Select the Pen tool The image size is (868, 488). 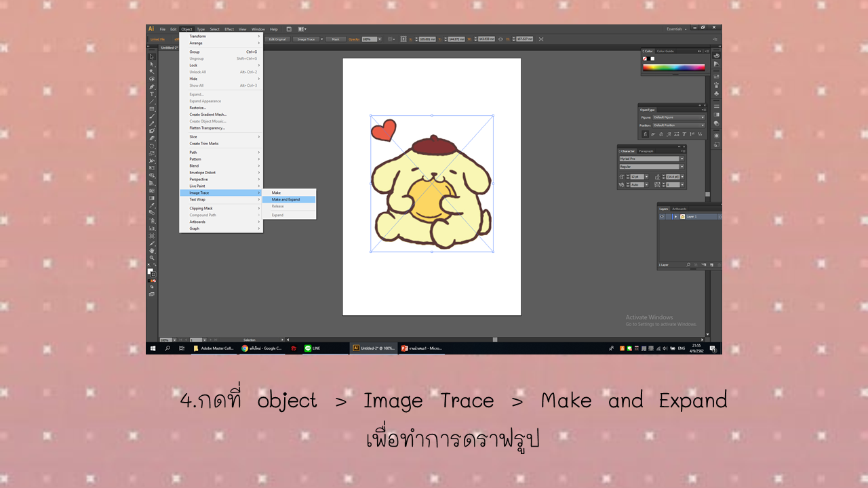152,87
